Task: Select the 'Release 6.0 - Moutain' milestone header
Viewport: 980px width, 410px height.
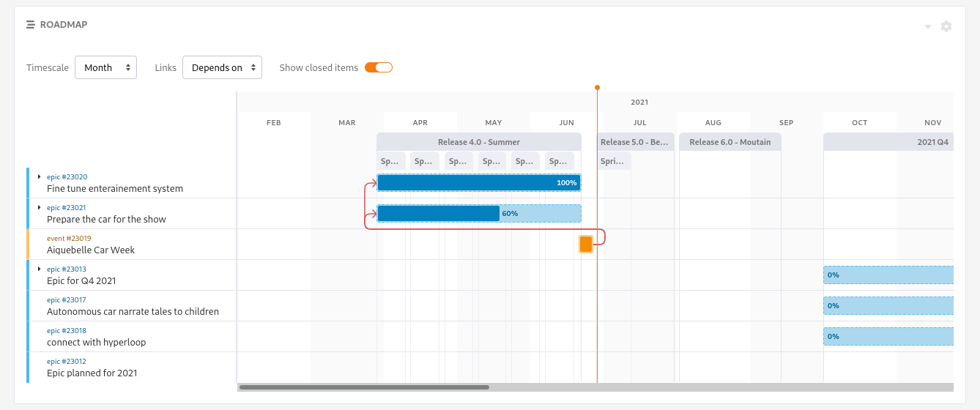Action: pos(730,142)
